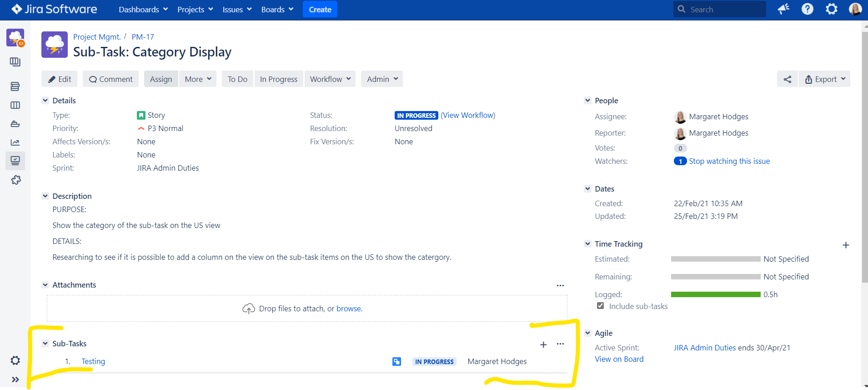Open the Projects menu
This screenshot has height=390, width=868.
click(x=195, y=10)
